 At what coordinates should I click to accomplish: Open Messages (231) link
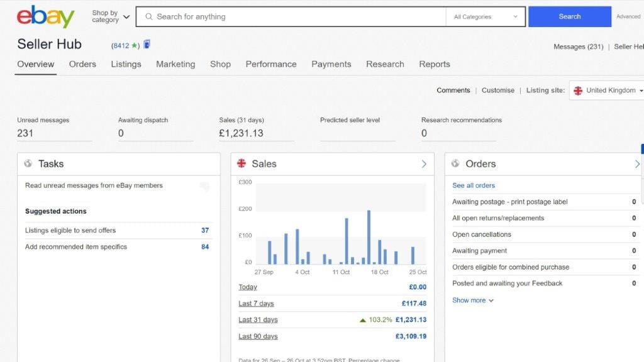pos(579,47)
